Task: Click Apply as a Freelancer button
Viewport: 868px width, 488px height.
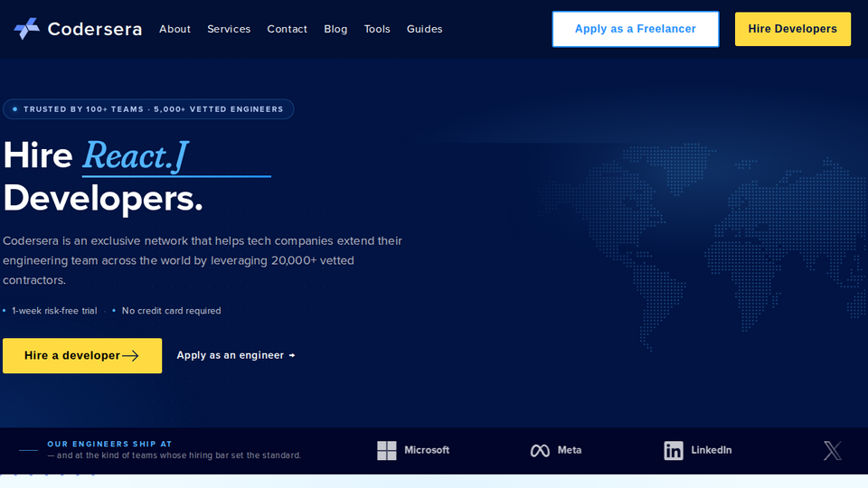Action: coord(636,29)
